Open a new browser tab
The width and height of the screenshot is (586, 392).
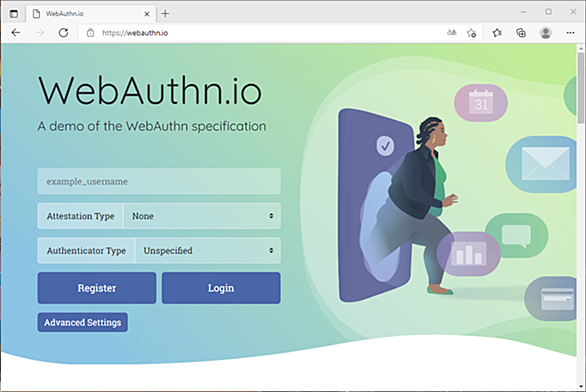[x=165, y=14]
